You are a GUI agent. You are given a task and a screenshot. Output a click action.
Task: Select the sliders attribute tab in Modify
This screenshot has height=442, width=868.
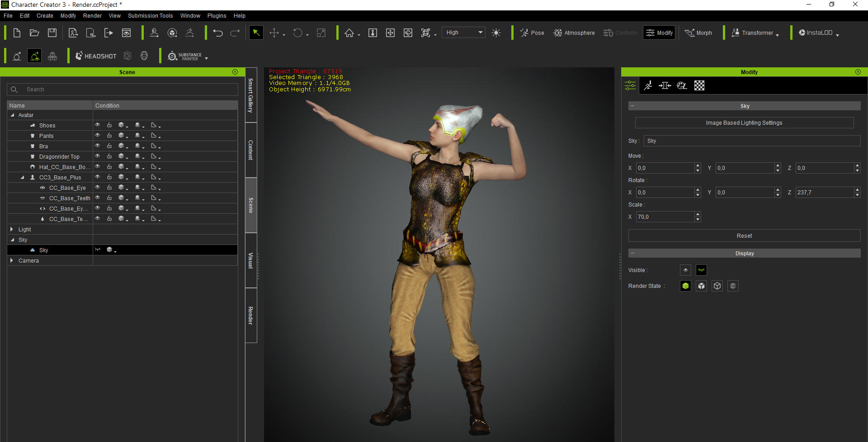click(630, 85)
